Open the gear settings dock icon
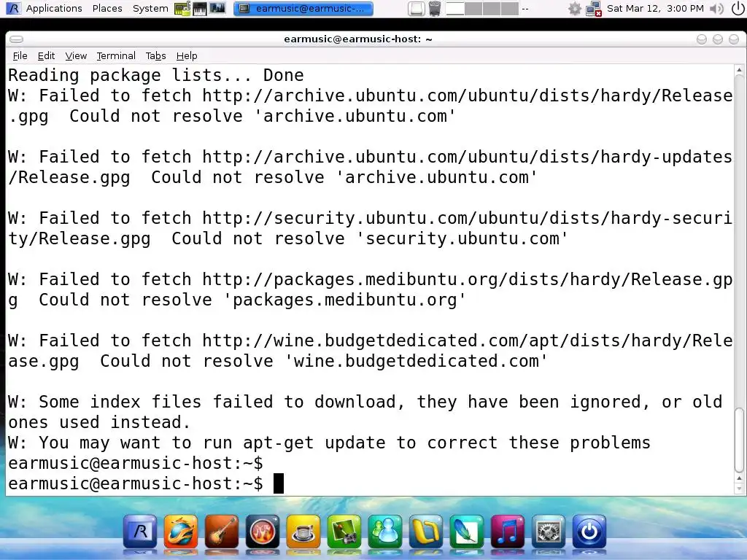Screen dimensions: 747x560 [x=549, y=532]
